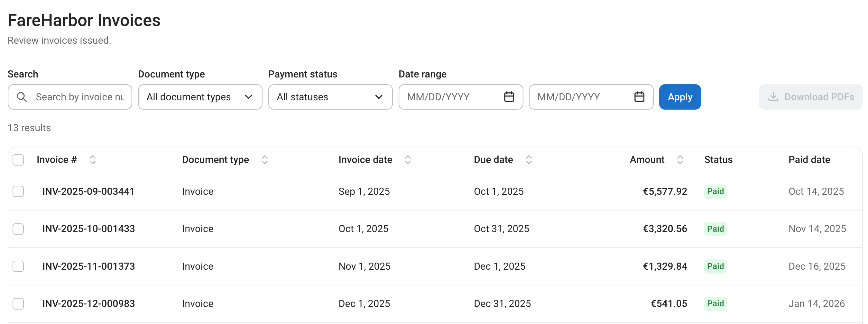The height and width of the screenshot is (324, 868).
Task: Open invoice INV-2025-09-003441
Action: pos(88,191)
